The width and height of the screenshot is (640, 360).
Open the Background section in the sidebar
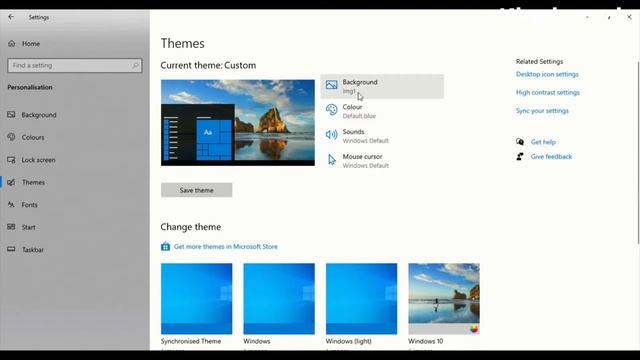(x=39, y=115)
